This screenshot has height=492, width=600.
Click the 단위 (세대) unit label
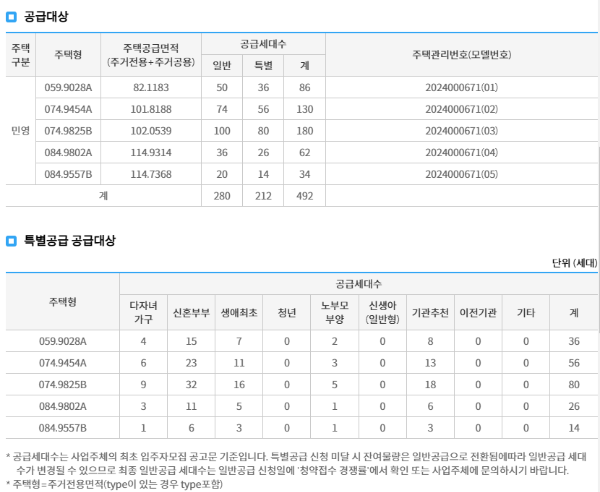coord(574,263)
